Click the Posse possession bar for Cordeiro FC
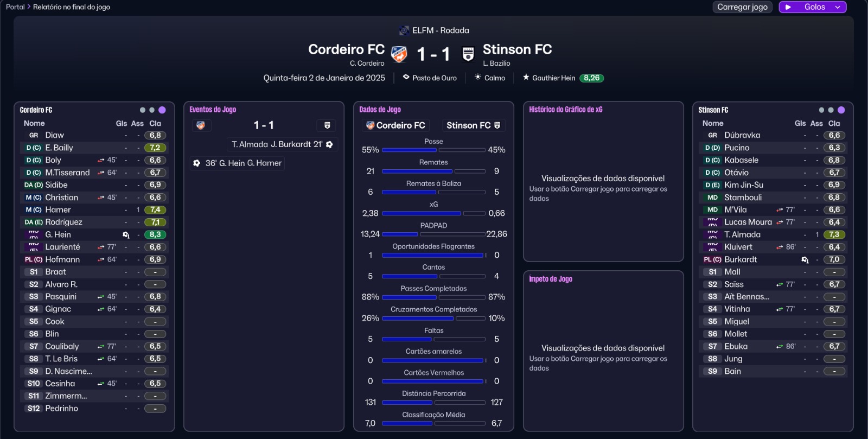 pyautogui.click(x=409, y=150)
